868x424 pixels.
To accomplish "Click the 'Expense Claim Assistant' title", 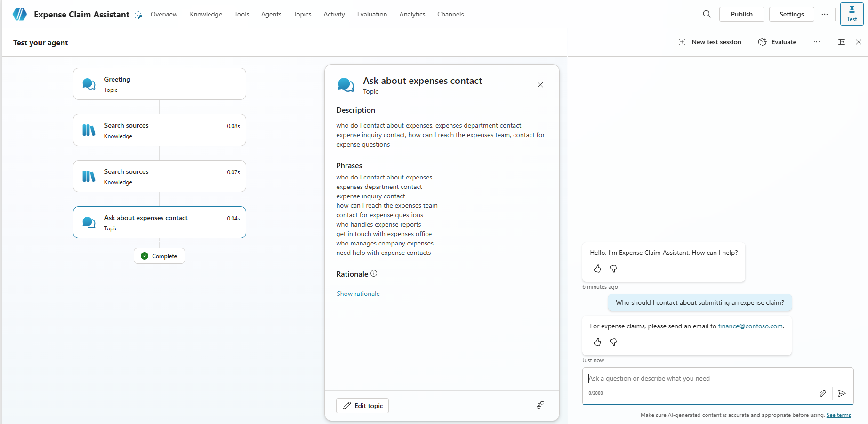I will 81,15.
